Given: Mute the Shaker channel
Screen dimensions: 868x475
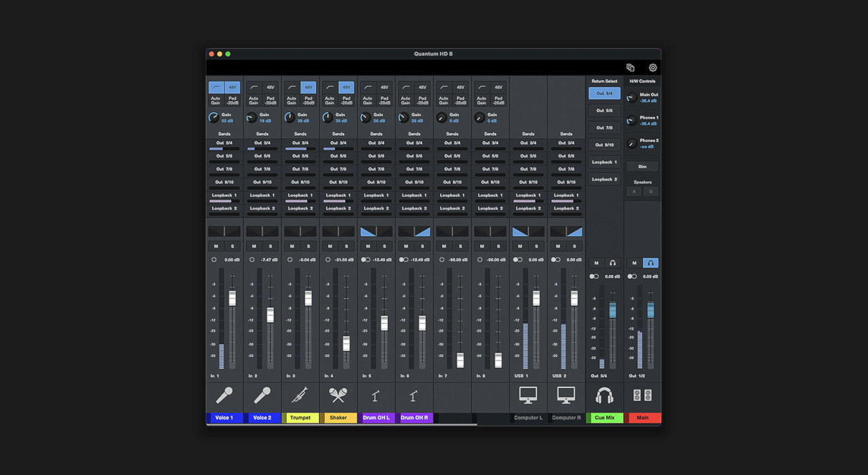Looking at the screenshot, I should pos(330,246).
